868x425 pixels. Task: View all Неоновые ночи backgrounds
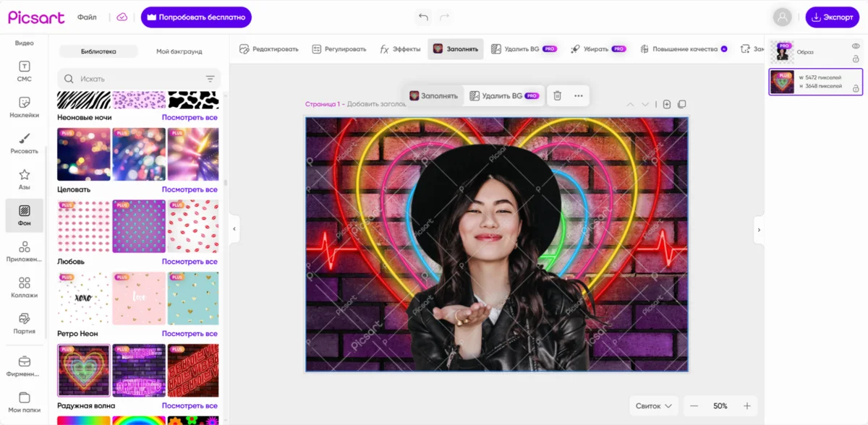coord(190,117)
